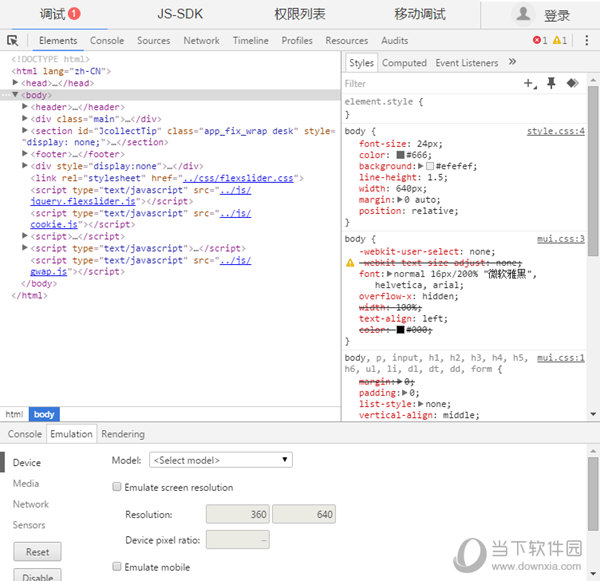This screenshot has width=600, height=581.
Task: Switch drawer to Console tab
Action: coord(25,434)
